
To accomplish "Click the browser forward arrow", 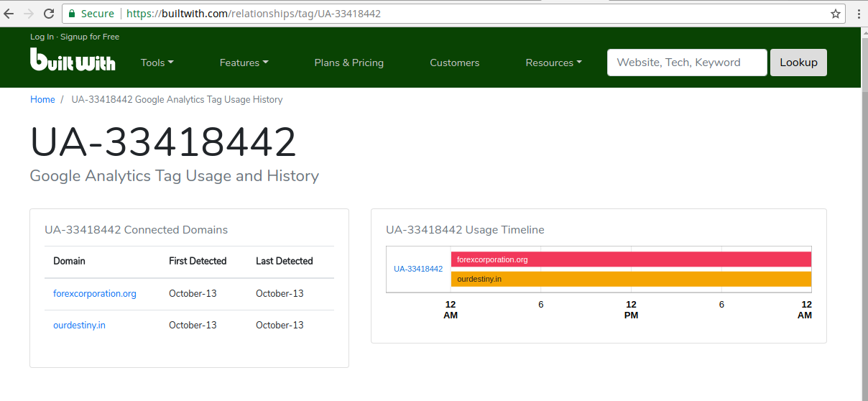I will click(x=29, y=14).
